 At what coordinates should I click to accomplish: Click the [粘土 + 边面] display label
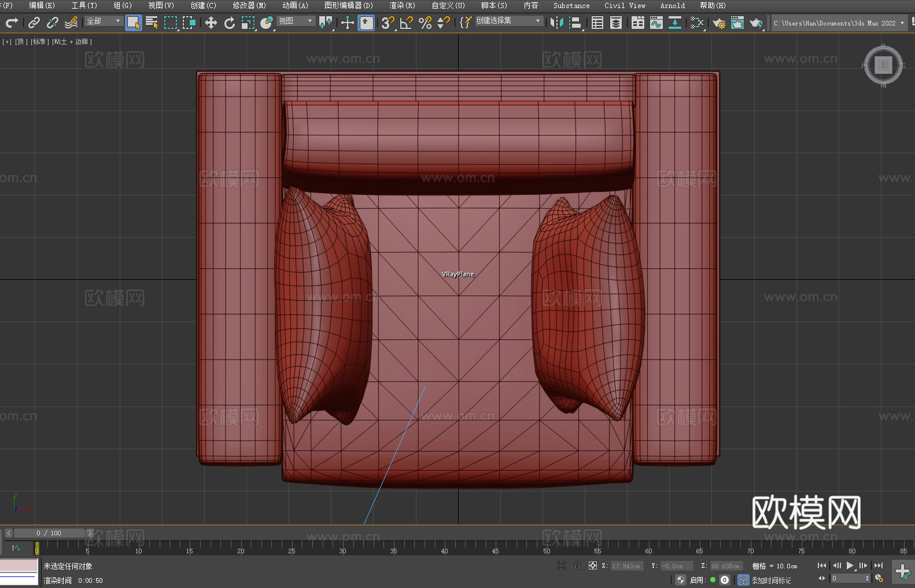click(72, 42)
